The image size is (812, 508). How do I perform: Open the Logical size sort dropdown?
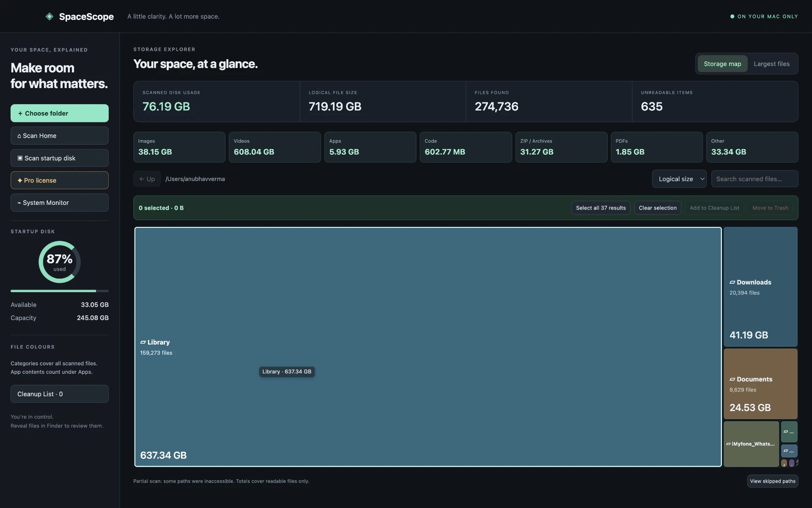click(679, 179)
